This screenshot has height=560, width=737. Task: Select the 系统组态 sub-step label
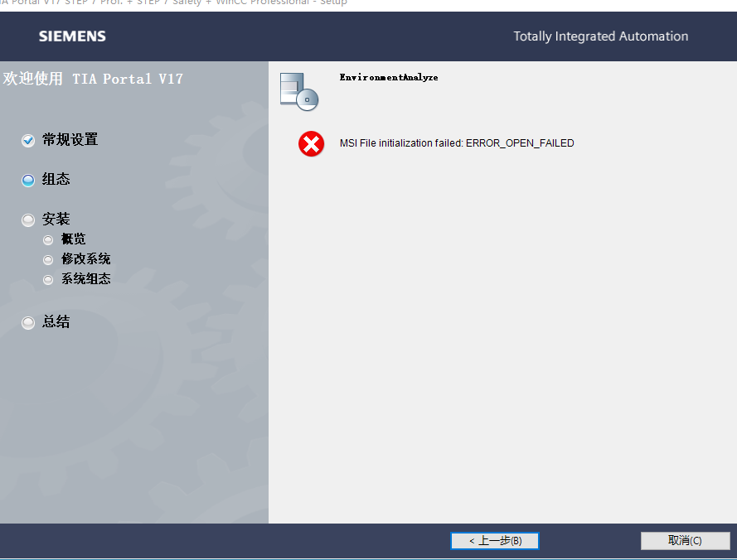tap(86, 278)
